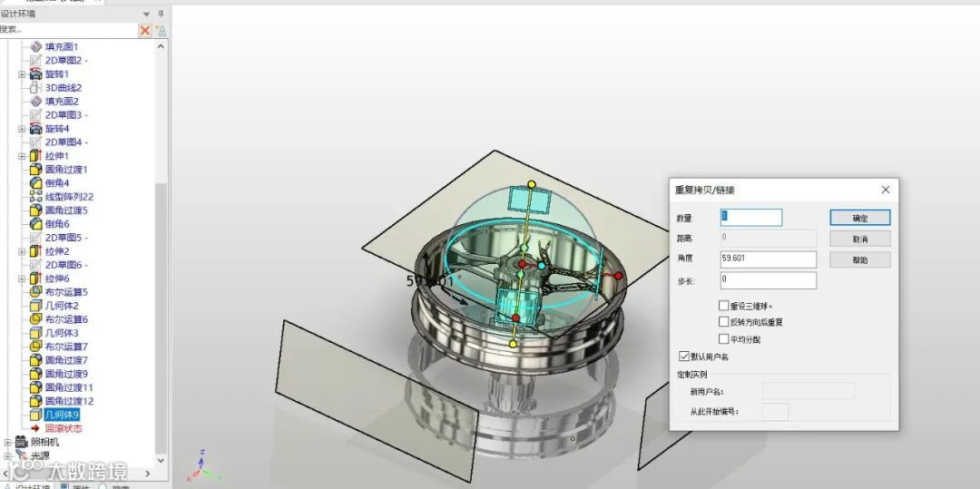Check the 重设三维球 checkbox
980x489 pixels.
pyautogui.click(x=724, y=306)
